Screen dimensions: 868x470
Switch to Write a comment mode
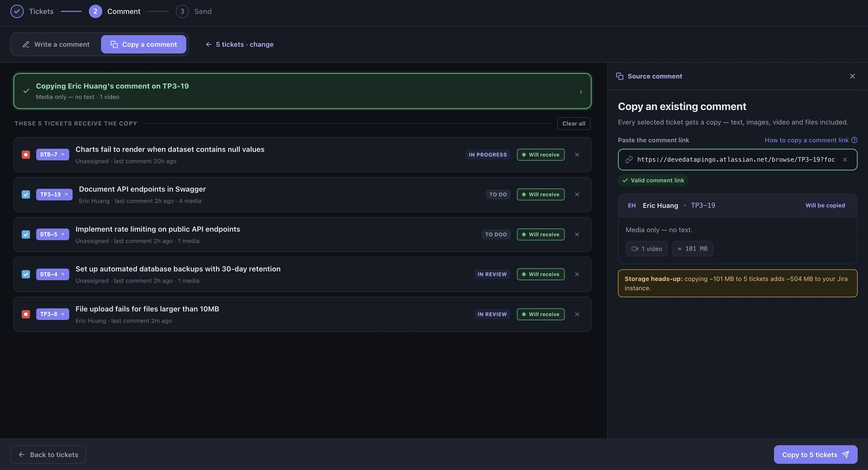click(56, 44)
